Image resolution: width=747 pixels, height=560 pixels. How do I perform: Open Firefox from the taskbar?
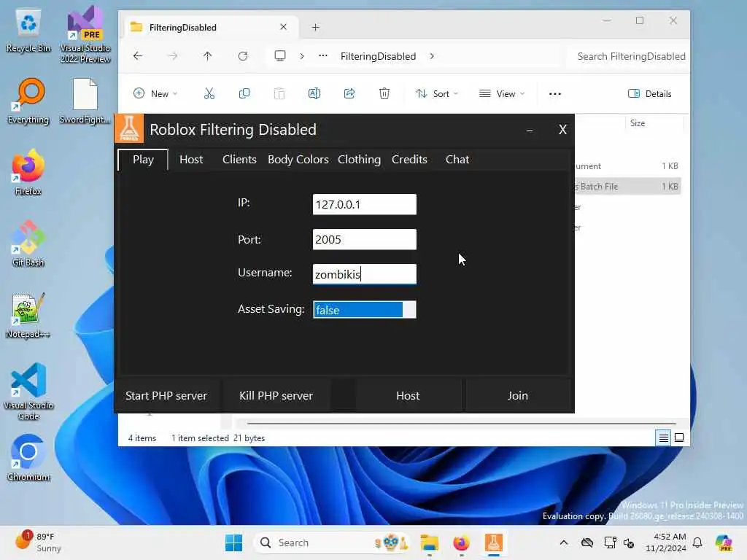click(461, 542)
